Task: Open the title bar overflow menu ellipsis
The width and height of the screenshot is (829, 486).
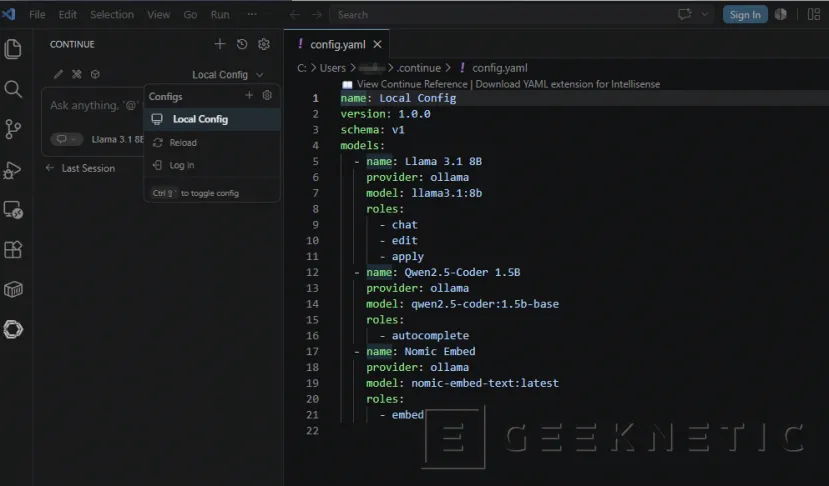Action: point(252,14)
